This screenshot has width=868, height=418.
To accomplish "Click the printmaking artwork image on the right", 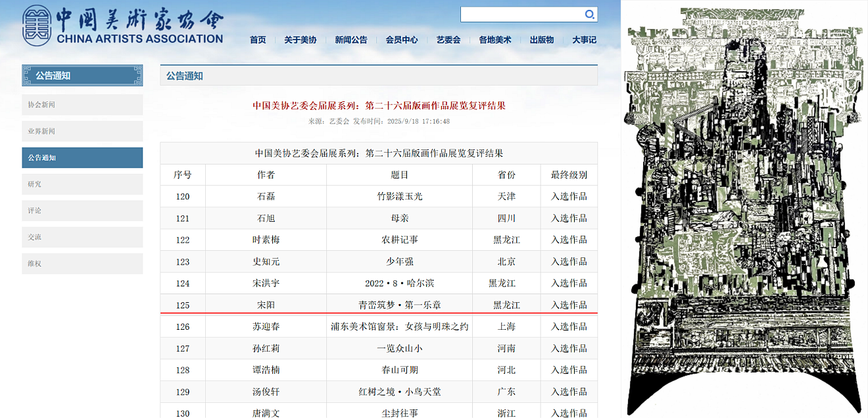I will pyautogui.click(x=744, y=211).
